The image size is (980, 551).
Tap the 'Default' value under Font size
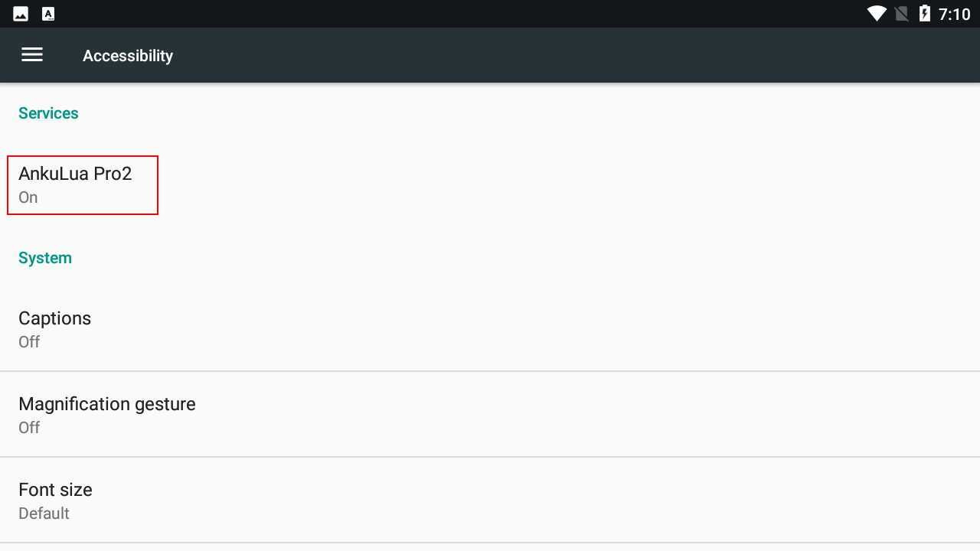(x=44, y=514)
